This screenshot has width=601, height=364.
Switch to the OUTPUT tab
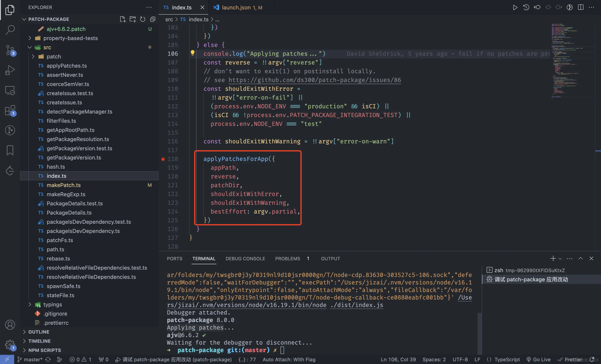pos(330,259)
